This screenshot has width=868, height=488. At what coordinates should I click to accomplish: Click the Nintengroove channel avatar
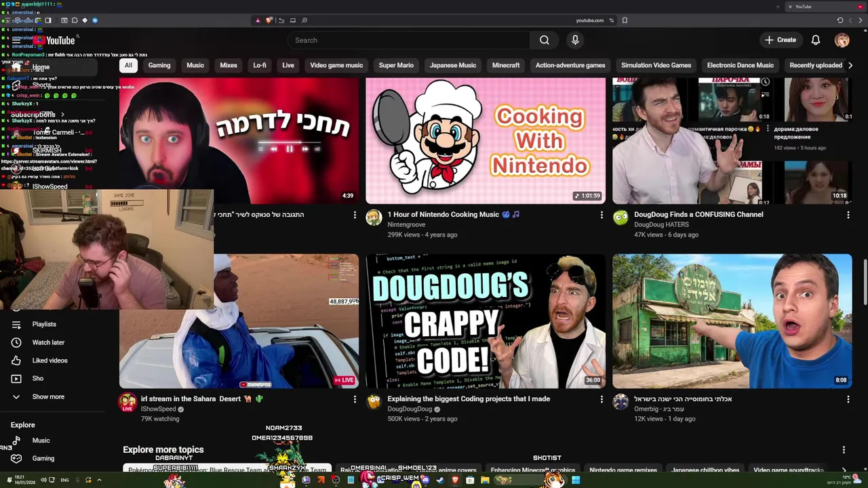coord(374,217)
